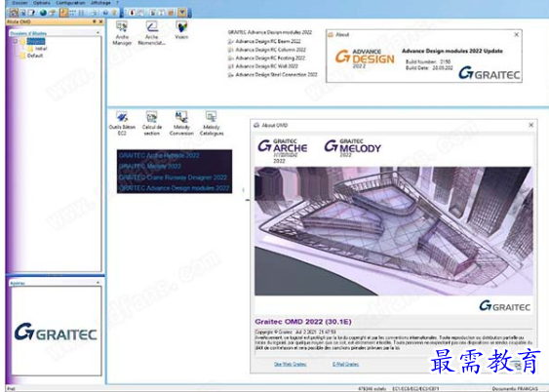
Task: Click the orange highlighted icon right of the globe
Action: (x=63, y=13)
